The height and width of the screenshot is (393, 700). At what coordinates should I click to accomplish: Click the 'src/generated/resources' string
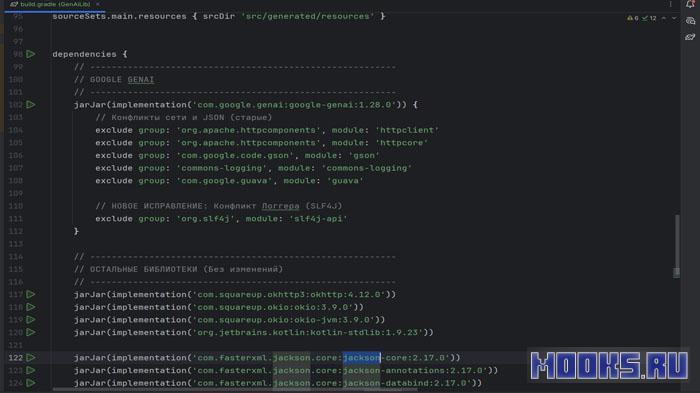coord(308,16)
